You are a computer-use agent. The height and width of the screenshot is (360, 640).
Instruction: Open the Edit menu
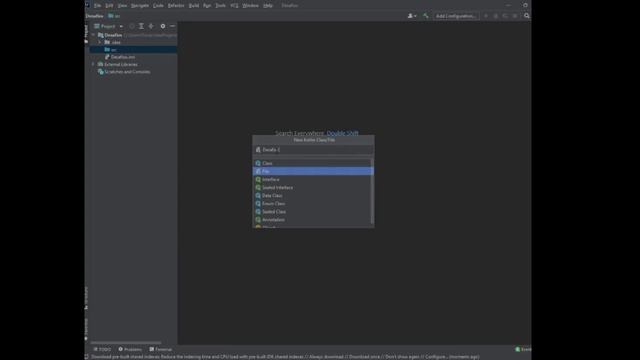(109, 6)
